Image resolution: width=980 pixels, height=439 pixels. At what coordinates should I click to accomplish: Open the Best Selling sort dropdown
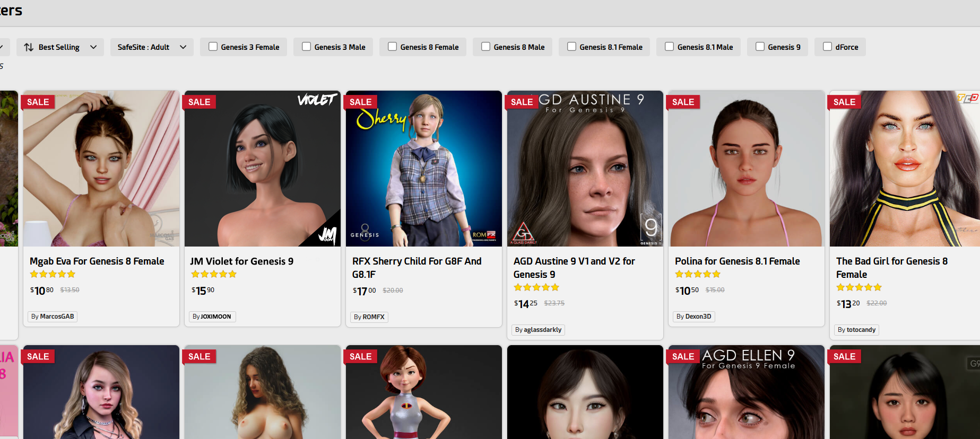point(60,47)
